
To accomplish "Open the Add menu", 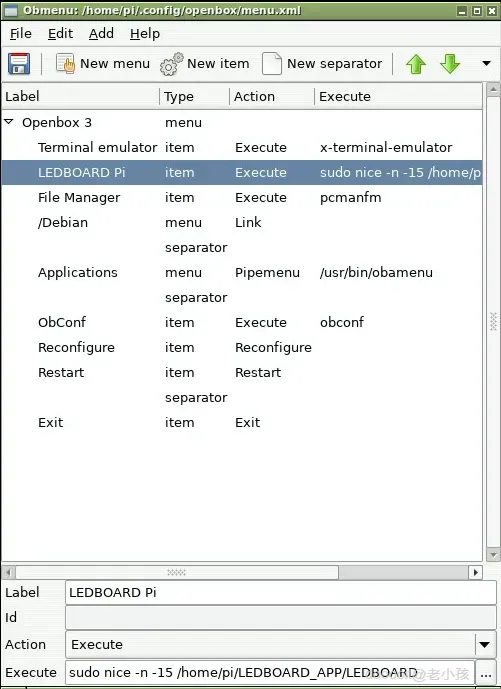I will tap(101, 34).
